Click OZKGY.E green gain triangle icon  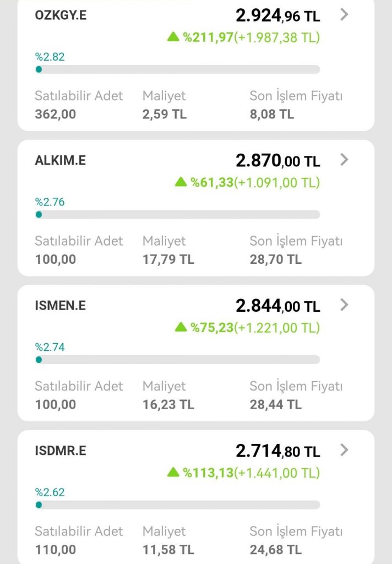173,37
